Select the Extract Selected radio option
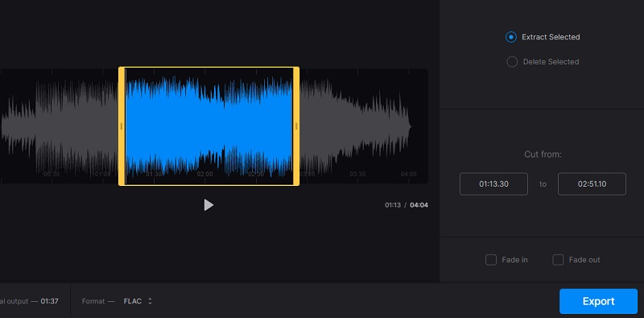Viewport: 644px width, 318px height. pyautogui.click(x=511, y=37)
